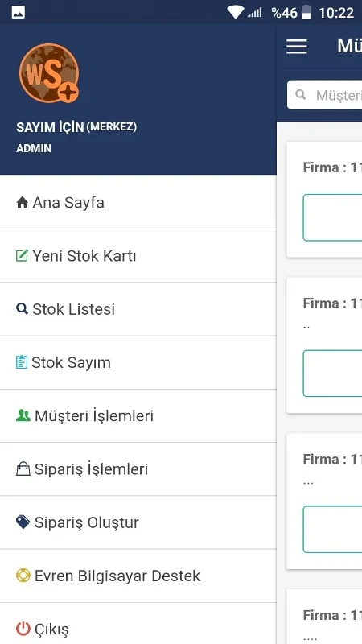Click the home icon beside Ana Sayfa

pos(22,202)
